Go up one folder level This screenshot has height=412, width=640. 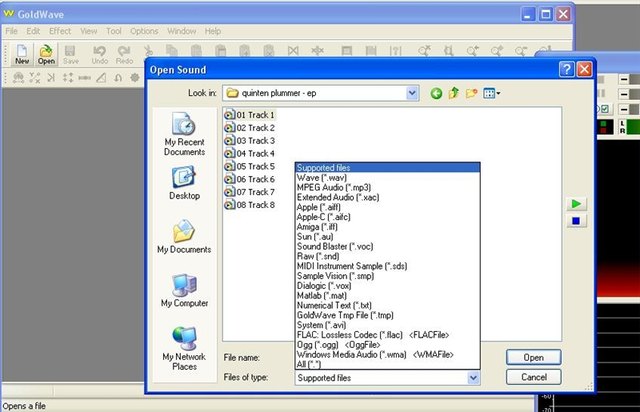pyautogui.click(x=454, y=94)
